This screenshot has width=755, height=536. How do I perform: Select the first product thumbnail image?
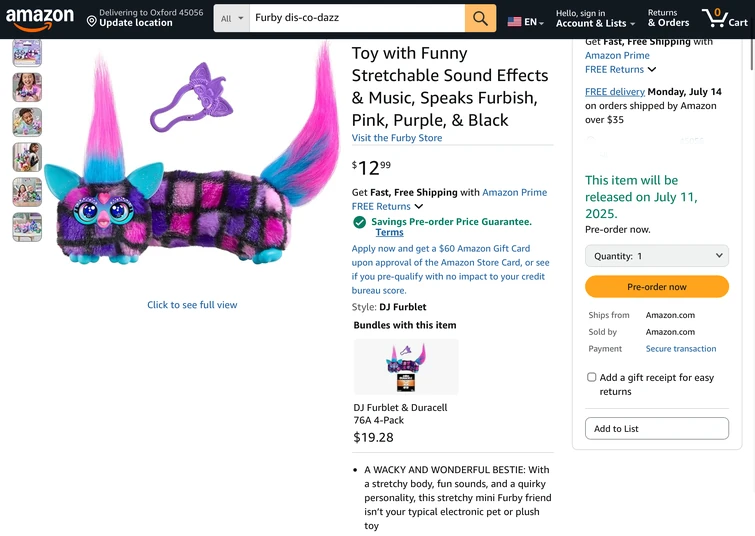(27, 52)
